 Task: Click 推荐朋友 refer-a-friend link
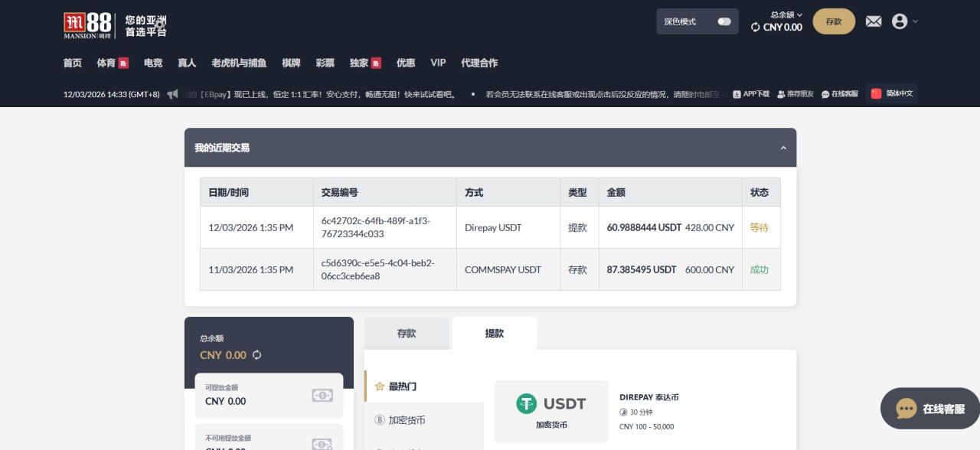pos(795,94)
